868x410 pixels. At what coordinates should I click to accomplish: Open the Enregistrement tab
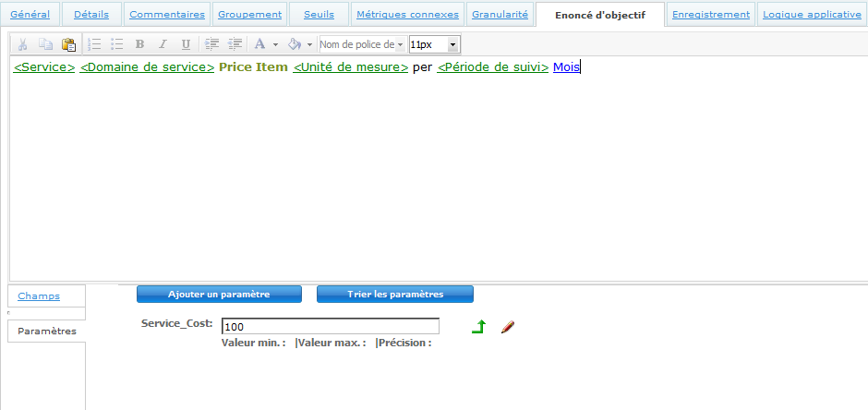[711, 15]
